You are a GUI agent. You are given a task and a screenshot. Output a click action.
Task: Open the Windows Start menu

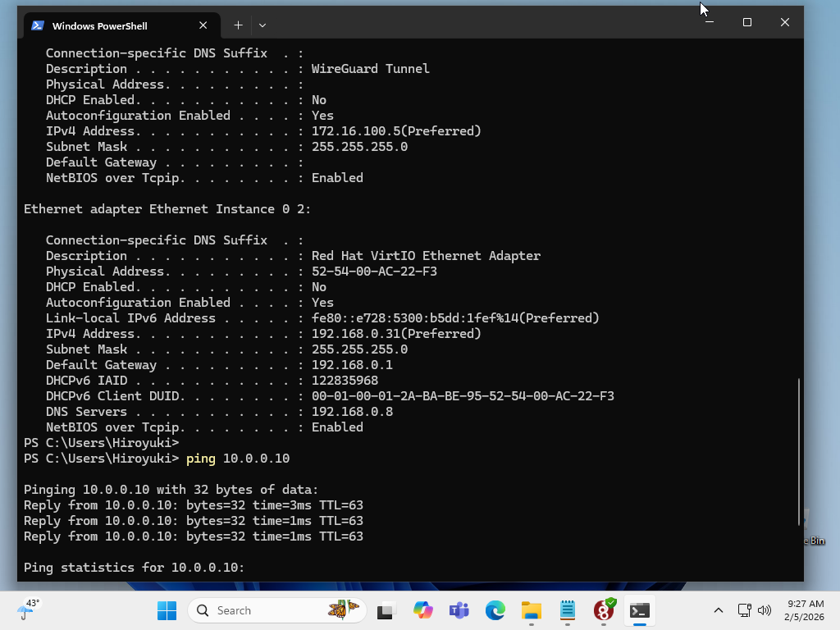point(167,610)
